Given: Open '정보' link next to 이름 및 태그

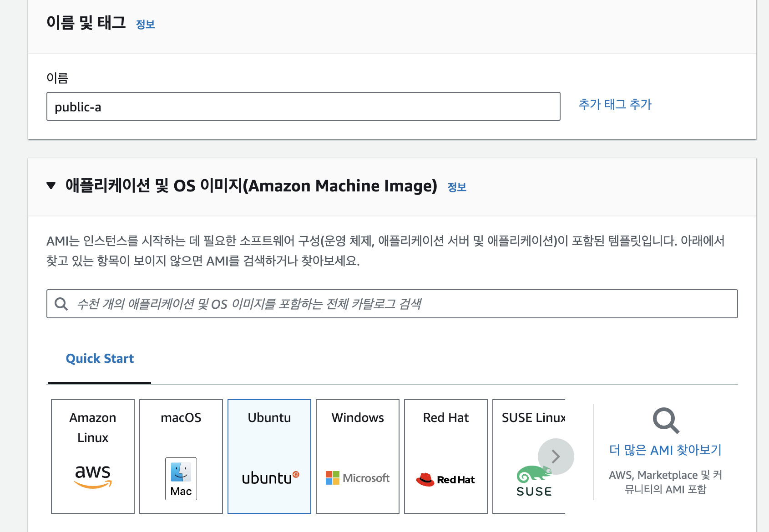Looking at the screenshot, I should [146, 25].
